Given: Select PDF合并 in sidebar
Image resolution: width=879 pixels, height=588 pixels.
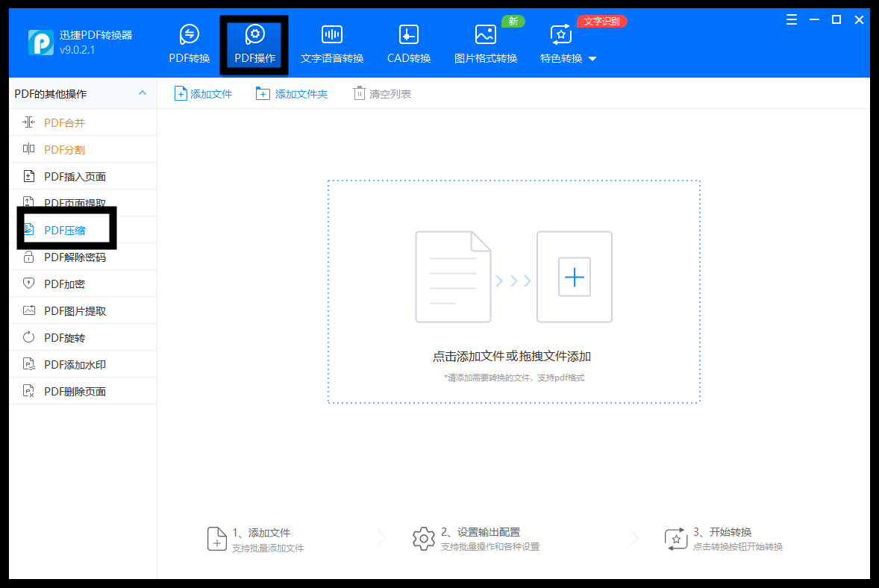Looking at the screenshot, I should 83,123.
